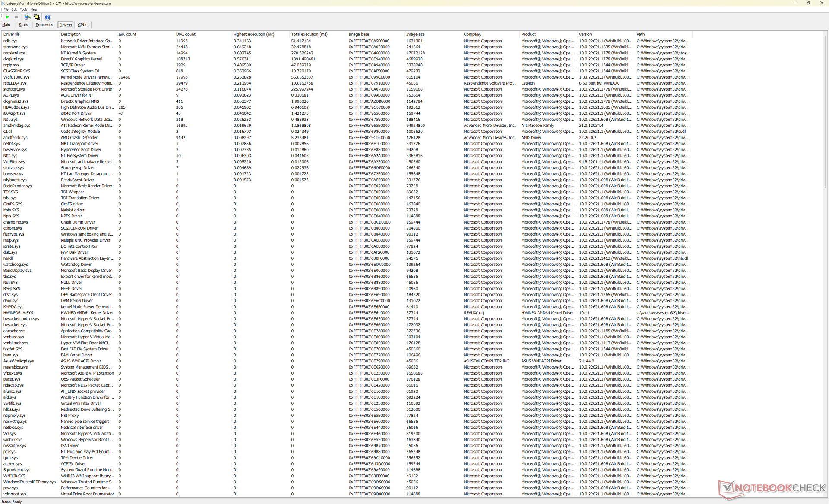This screenshot has width=829, height=504.
Task: Click the system info toolbar icon
Action: click(x=27, y=17)
